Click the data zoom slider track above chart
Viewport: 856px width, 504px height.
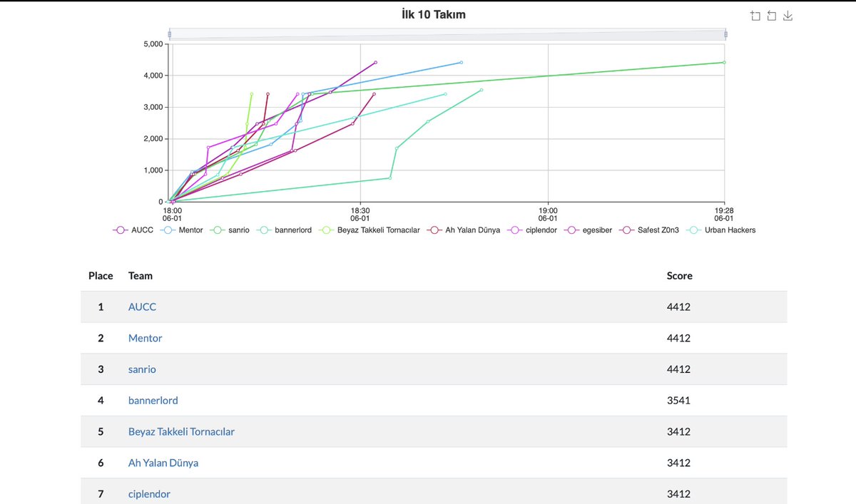pyautogui.click(x=447, y=34)
